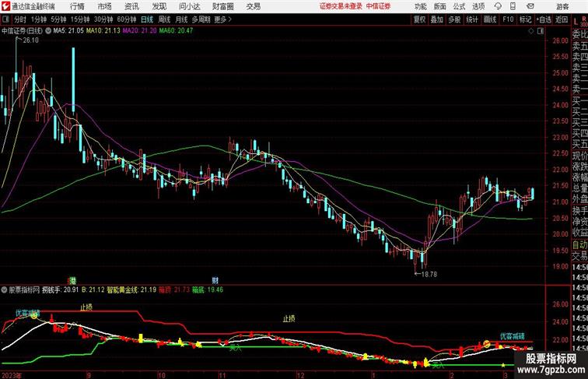Open the dropdown circle before 股票指标网 indicator
588x379 pixels.
pyautogui.click(x=4, y=290)
